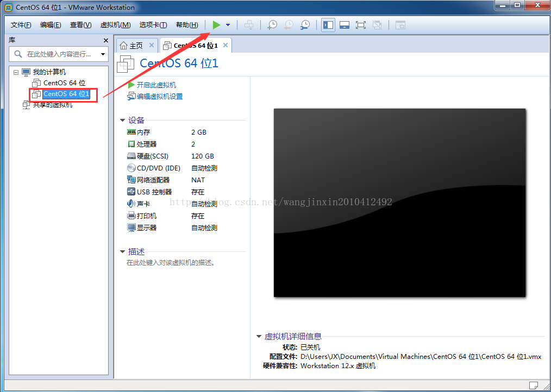Image resolution: width=551 pixels, height=392 pixels.
Task: Click the library search input field
Action: point(58,54)
